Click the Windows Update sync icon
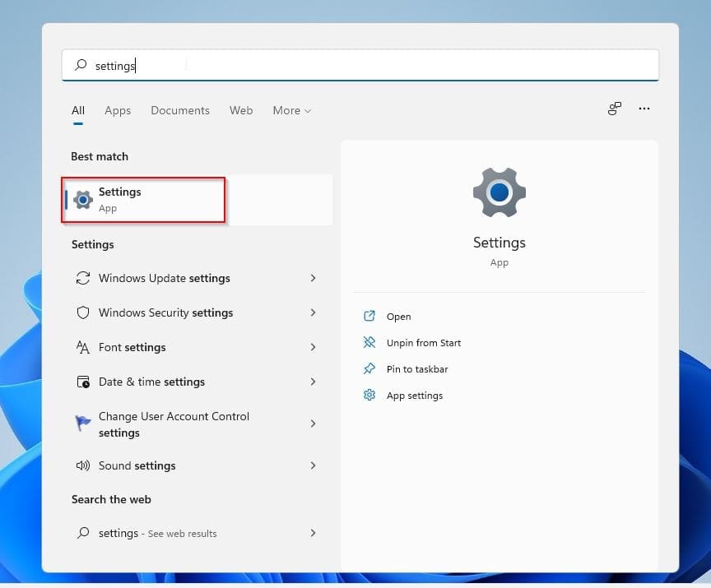 (x=83, y=278)
